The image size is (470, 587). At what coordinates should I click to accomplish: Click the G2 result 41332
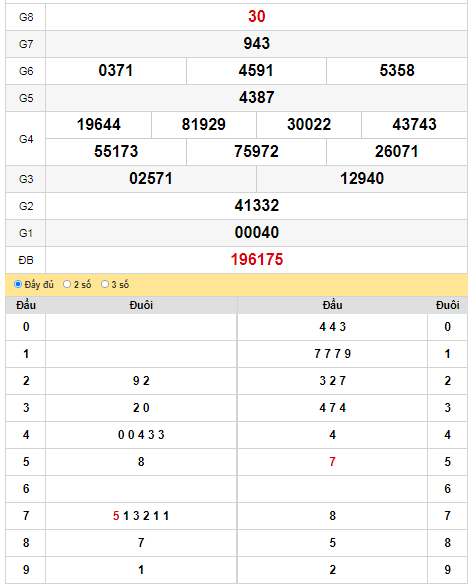pyautogui.click(x=257, y=205)
